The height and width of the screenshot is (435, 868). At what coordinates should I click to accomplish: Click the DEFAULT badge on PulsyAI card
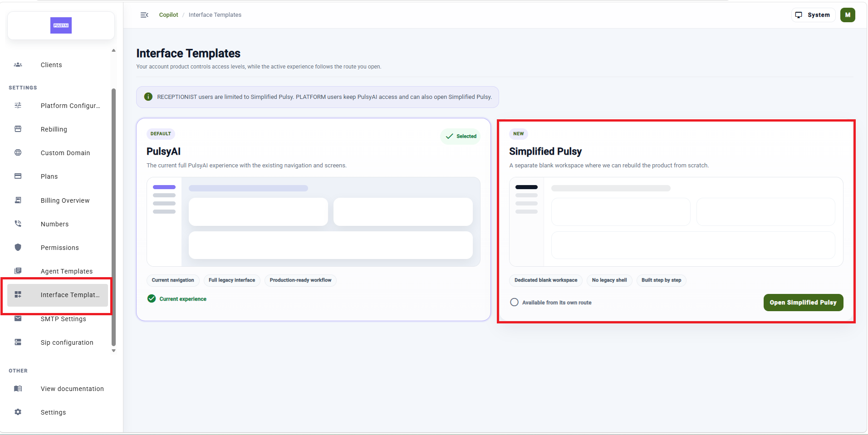coord(161,134)
